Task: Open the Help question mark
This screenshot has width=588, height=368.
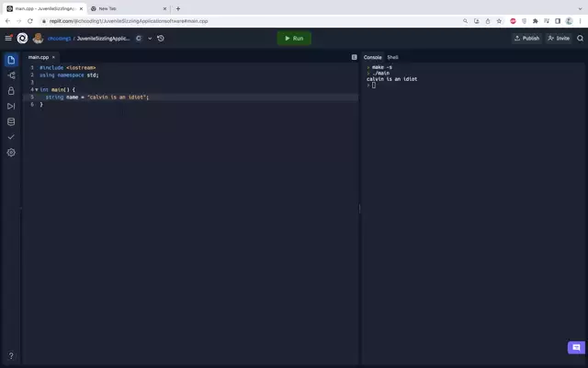Action: tap(11, 356)
